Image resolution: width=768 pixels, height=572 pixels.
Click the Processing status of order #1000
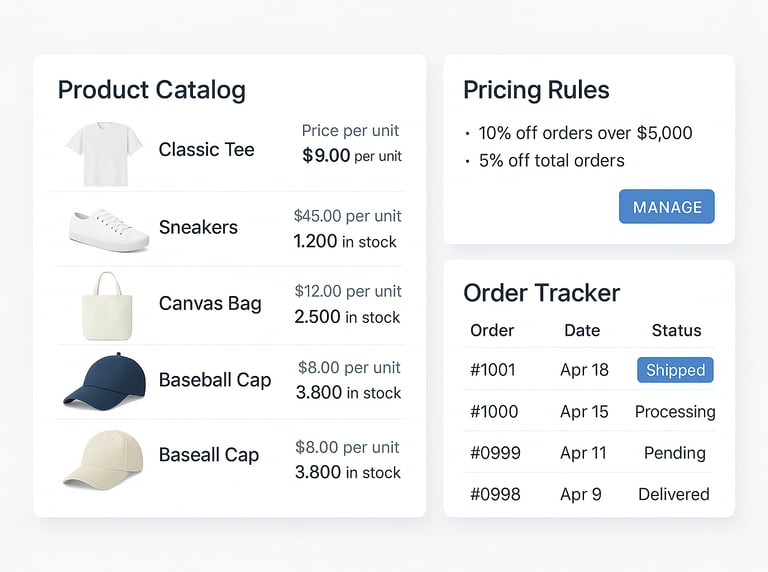pos(675,412)
